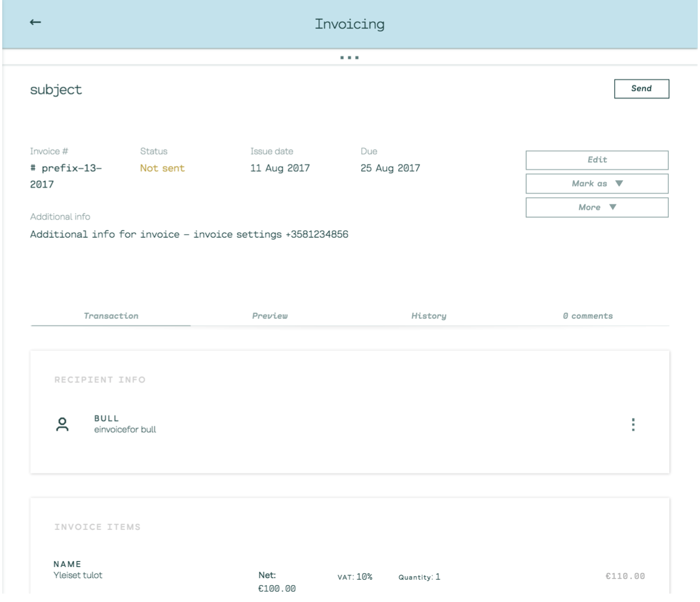Switch to the Transaction tab
This screenshot has height=602, width=700.
pyautogui.click(x=111, y=316)
